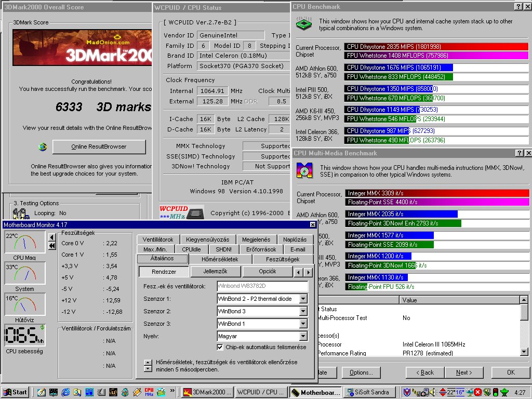Click the 22° temperature tray readout
Viewport: 532px width, 399px height.
click(451, 392)
